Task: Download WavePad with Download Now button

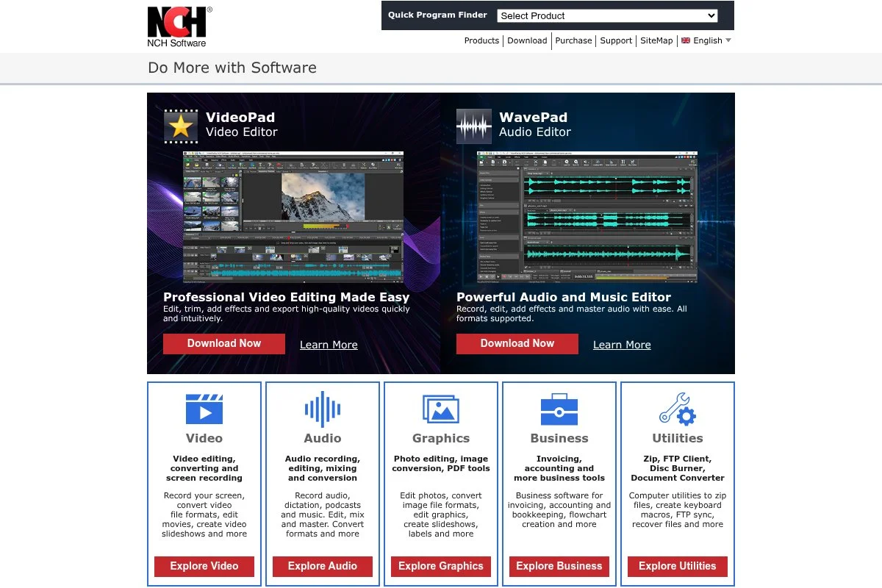Action: tap(517, 343)
